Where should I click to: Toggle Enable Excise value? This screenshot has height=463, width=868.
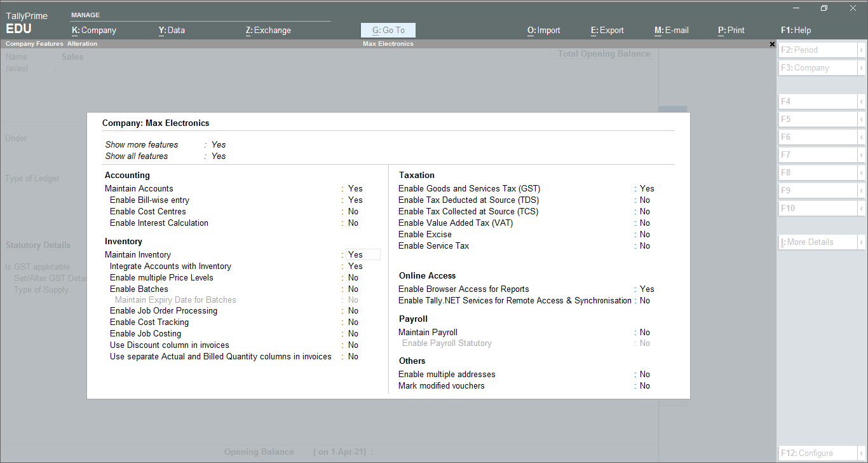tap(645, 235)
